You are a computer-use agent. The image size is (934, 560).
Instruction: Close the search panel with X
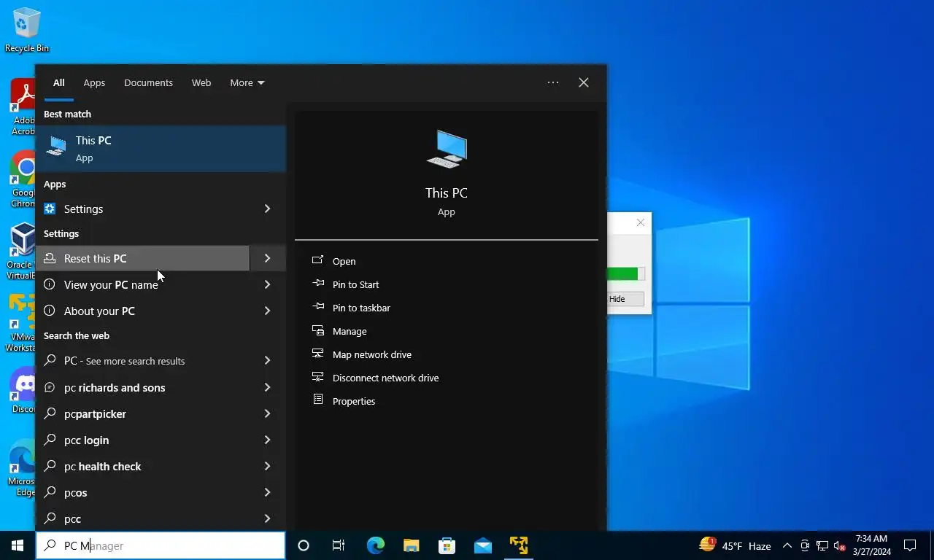pyautogui.click(x=584, y=82)
